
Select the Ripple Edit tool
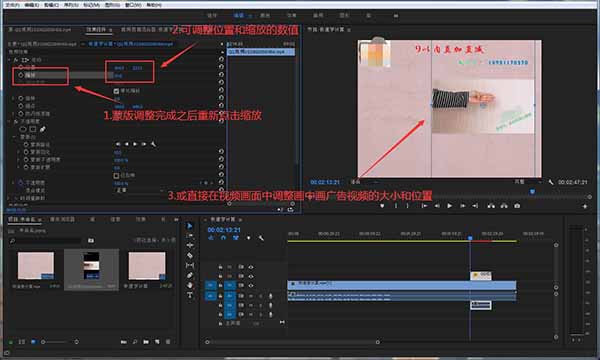pos(190,245)
